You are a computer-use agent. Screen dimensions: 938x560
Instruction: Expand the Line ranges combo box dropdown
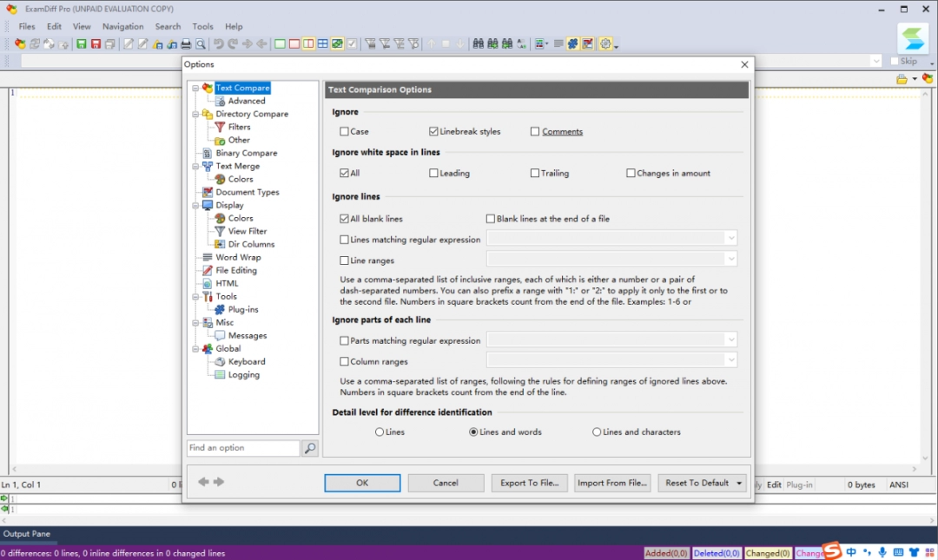click(730, 259)
